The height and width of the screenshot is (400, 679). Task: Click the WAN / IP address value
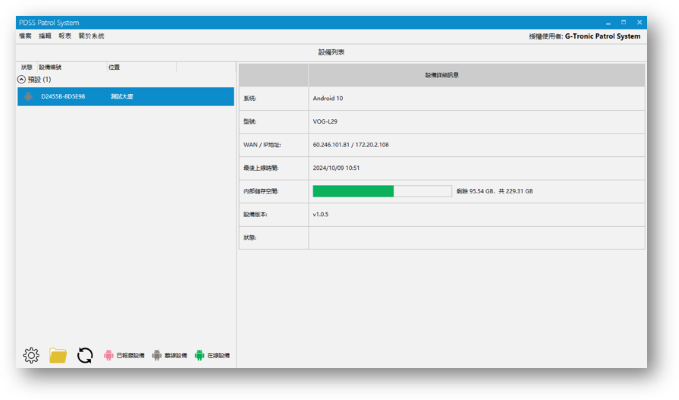pos(350,145)
